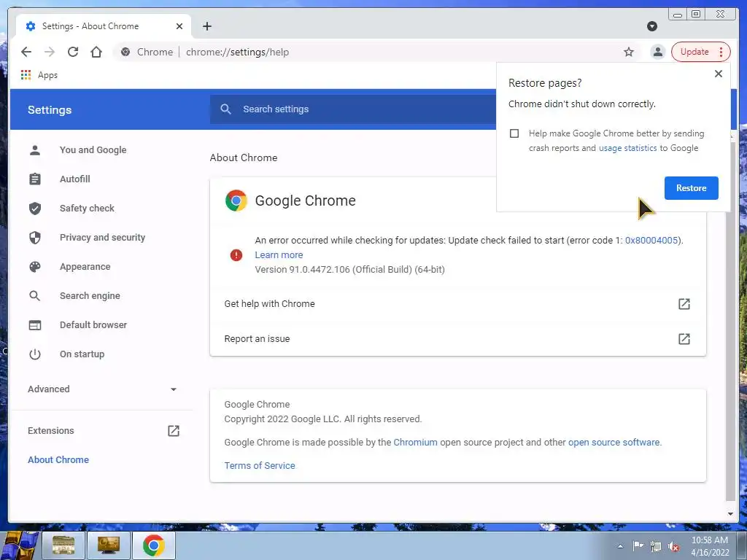747x560 pixels.
Task: Expand the Advanced section
Action: (102, 389)
